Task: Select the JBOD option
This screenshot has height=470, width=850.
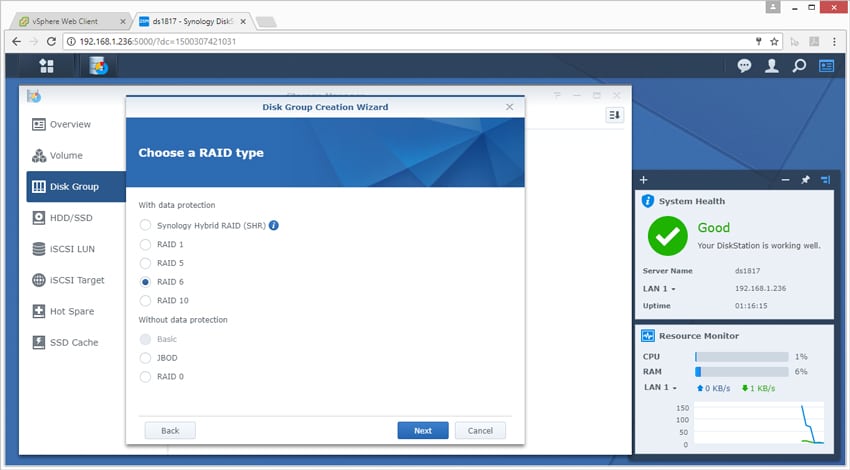Action: pyautogui.click(x=145, y=358)
